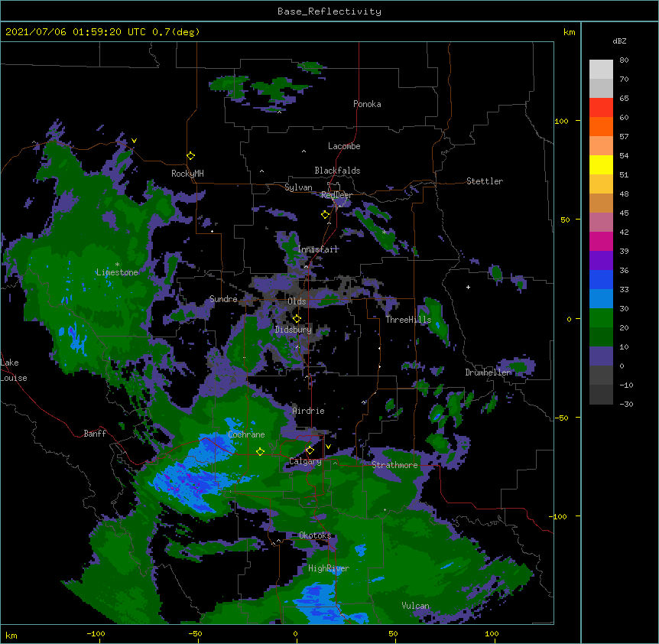659x644 pixels.
Task: Click the Cochrane town label
Action: pyautogui.click(x=246, y=434)
